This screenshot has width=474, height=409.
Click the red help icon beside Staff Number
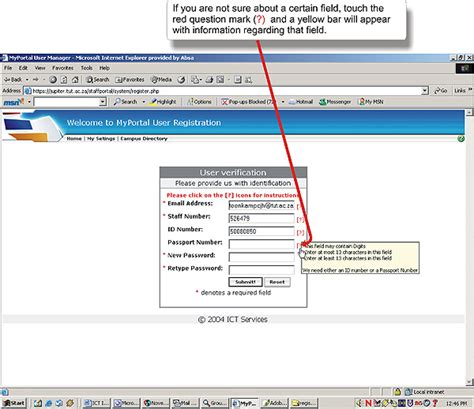point(300,219)
